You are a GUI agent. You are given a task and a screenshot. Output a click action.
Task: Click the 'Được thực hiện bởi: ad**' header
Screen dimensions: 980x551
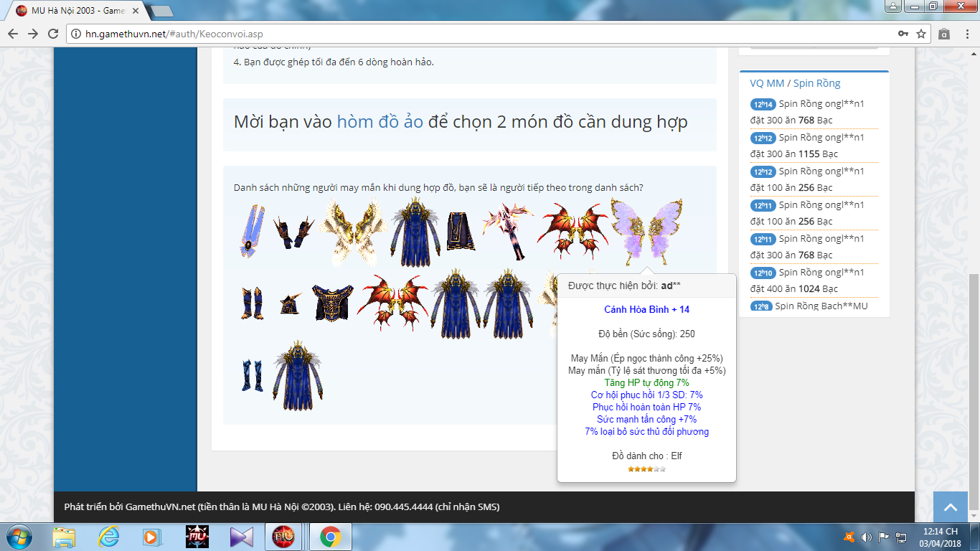[624, 286]
